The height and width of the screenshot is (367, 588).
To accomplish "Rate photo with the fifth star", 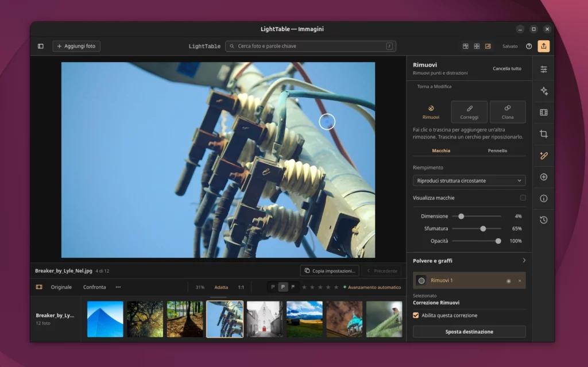I will 336,287.
